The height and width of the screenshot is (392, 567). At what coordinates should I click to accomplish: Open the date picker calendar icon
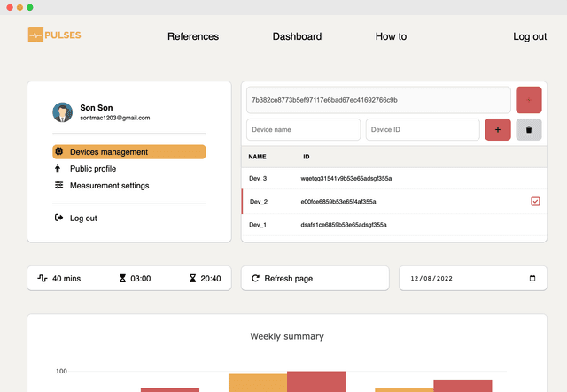click(532, 278)
